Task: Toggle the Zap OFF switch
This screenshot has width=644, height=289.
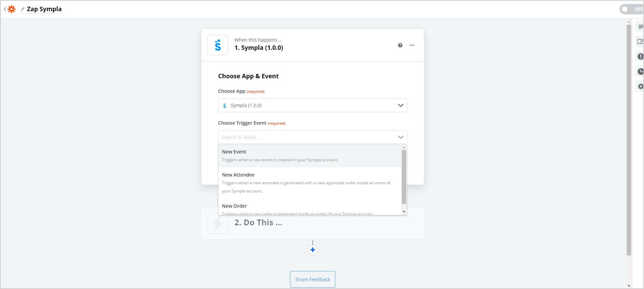Action: click(x=631, y=9)
